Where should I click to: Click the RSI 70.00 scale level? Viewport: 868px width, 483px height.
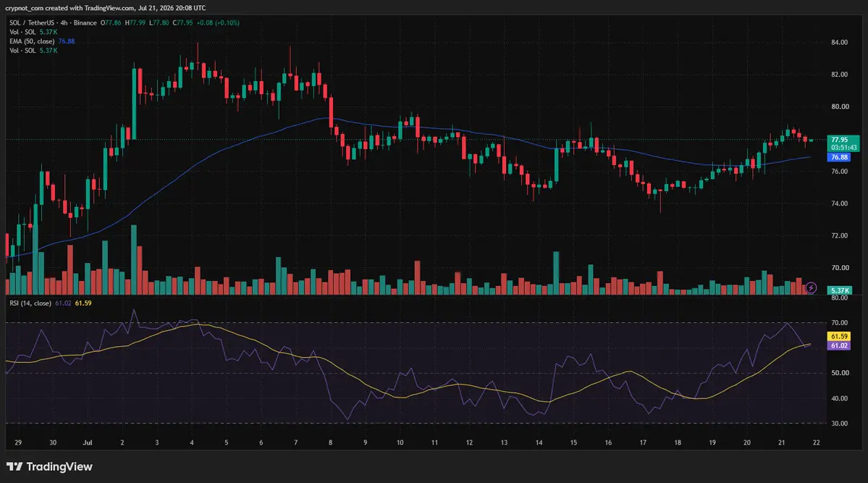839,322
